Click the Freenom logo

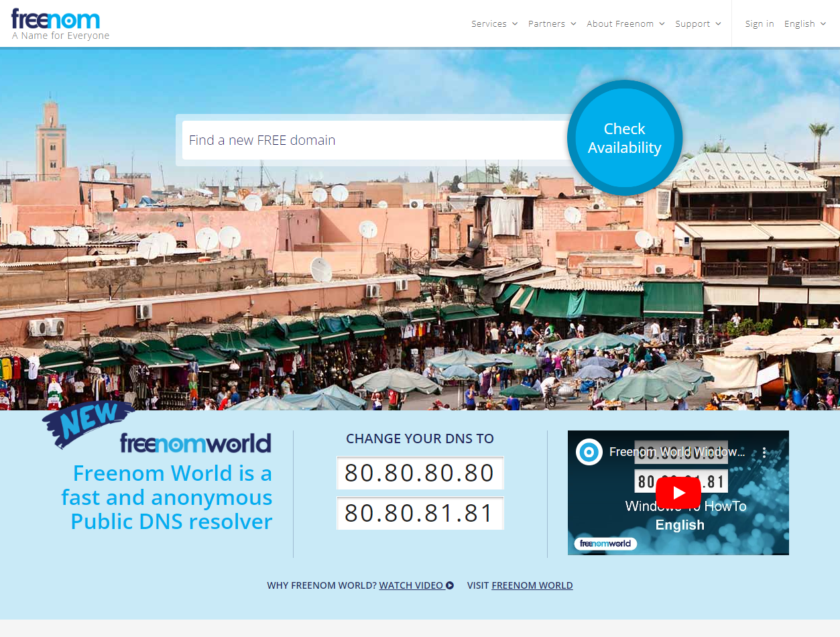(56, 19)
